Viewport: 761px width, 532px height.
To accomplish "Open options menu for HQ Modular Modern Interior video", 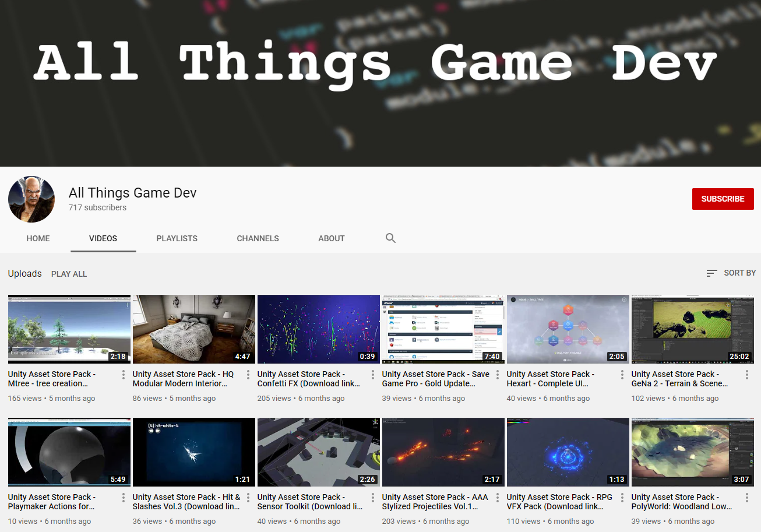I will [248, 375].
